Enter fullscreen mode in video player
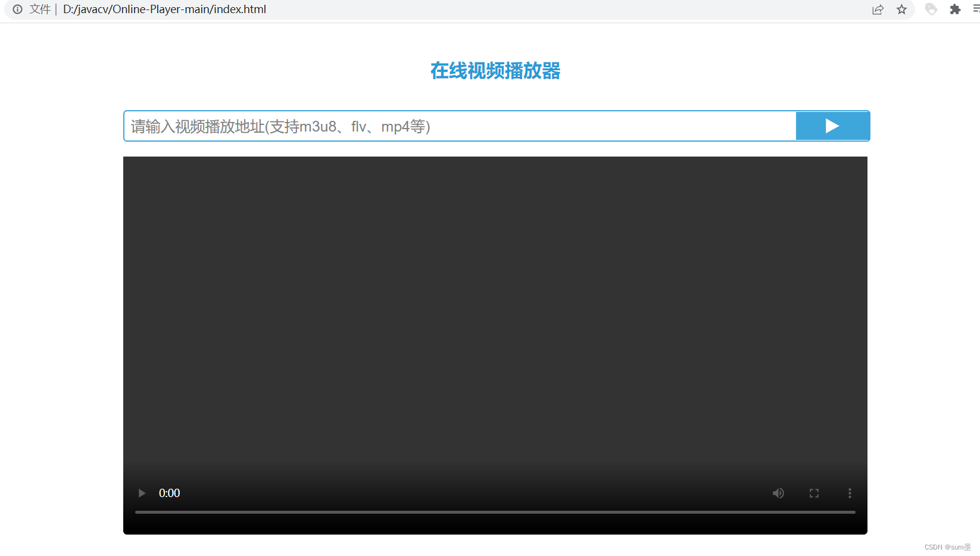This screenshot has height=556, width=980. click(814, 493)
